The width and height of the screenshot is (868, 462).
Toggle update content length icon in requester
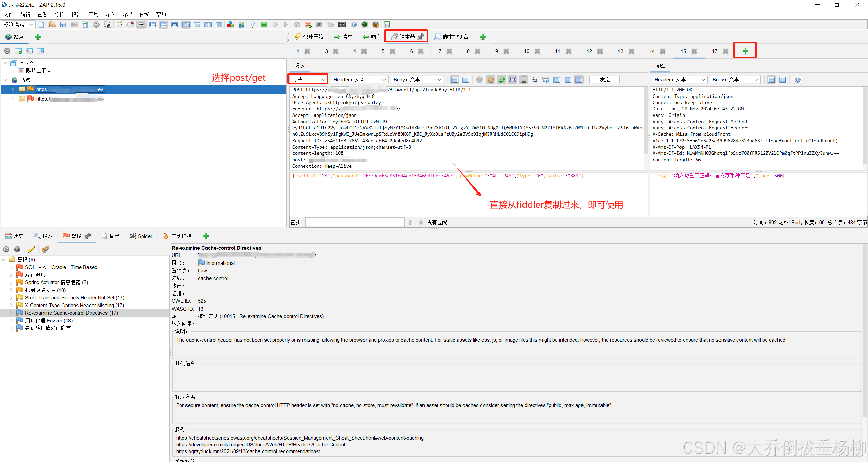pyautogui.click(x=513, y=80)
